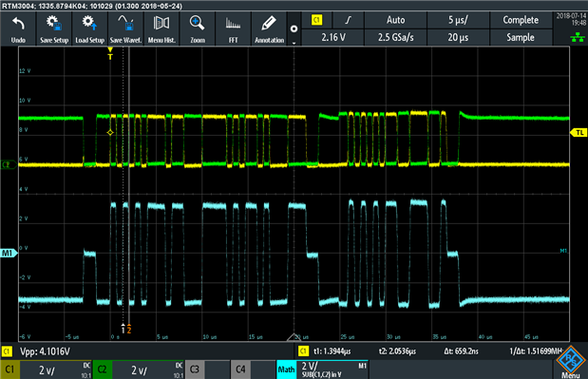
Task: Open Save Setup from the toolbar
Action: (54, 28)
